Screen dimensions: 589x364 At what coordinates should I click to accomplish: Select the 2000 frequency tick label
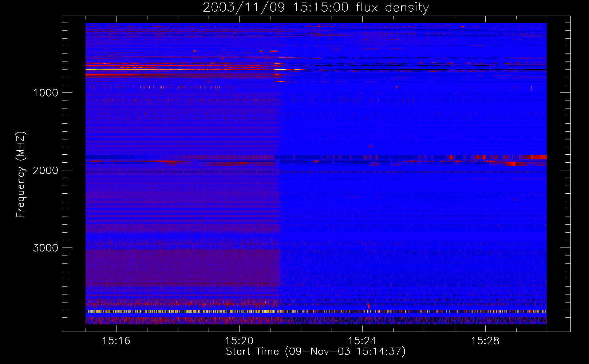(x=46, y=170)
